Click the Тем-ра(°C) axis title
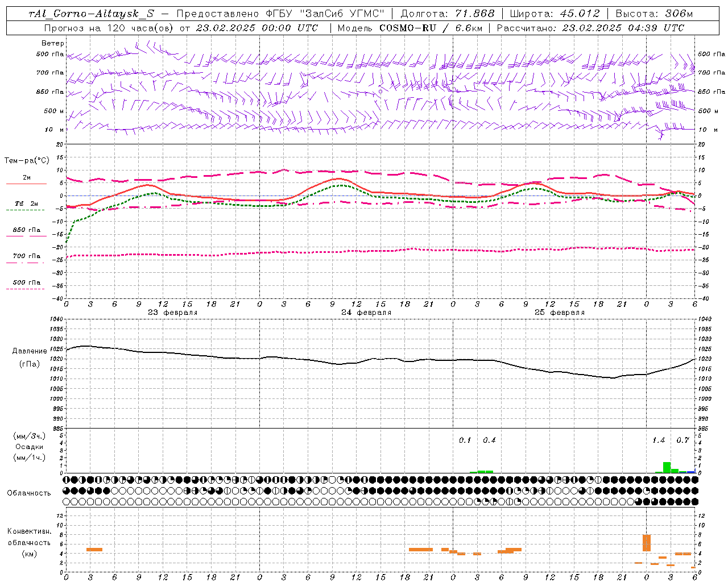This screenshot has height=582, width=728. pyautogui.click(x=27, y=161)
